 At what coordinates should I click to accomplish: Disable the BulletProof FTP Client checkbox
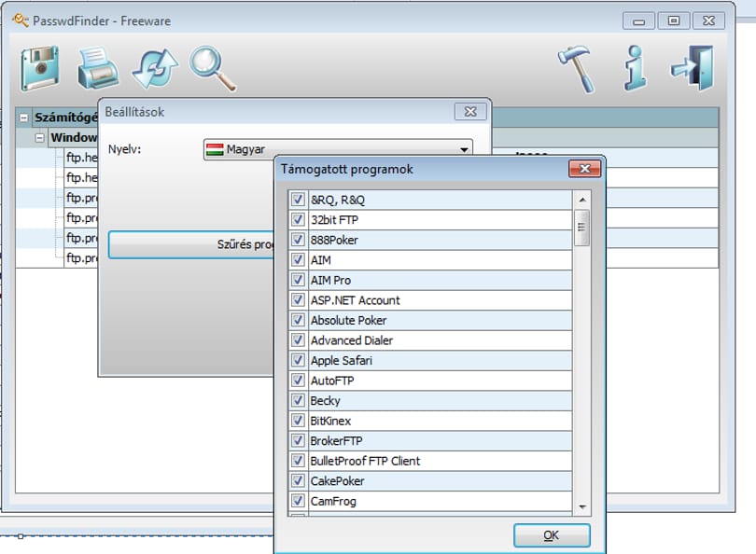point(298,460)
